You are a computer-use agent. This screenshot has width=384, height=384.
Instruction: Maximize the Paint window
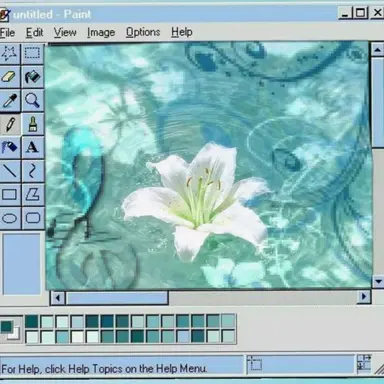tap(360, 13)
